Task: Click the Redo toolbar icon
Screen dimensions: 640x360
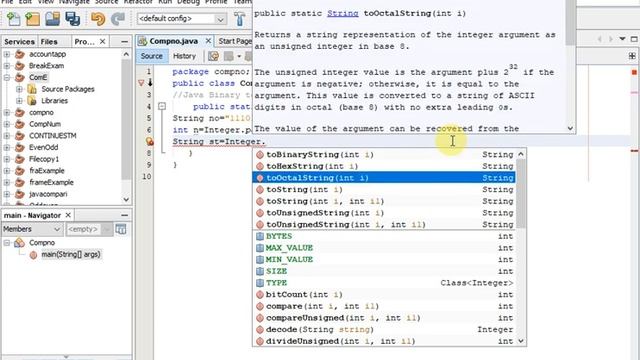Action: (x=118, y=19)
